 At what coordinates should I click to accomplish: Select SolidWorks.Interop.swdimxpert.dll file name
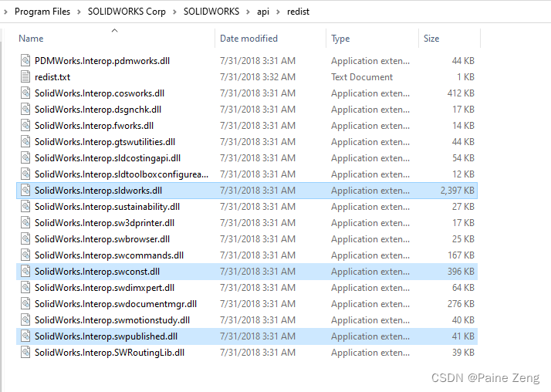[104, 287]
